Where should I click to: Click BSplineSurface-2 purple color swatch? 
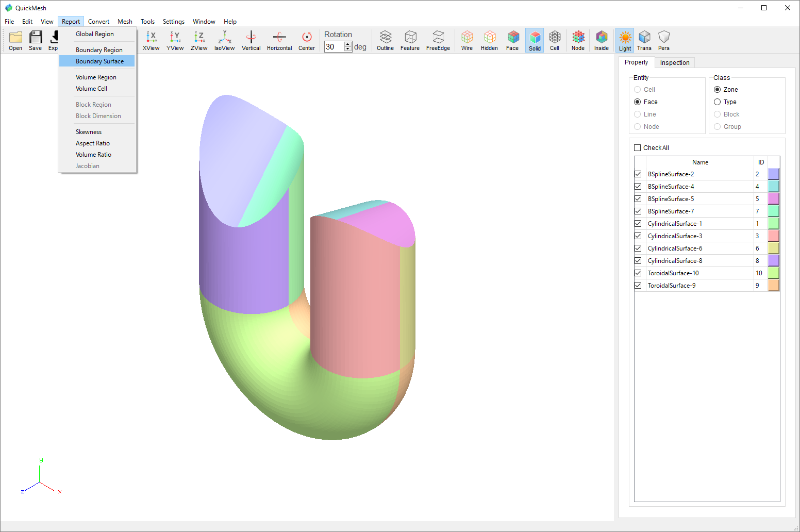coord(773,174)
